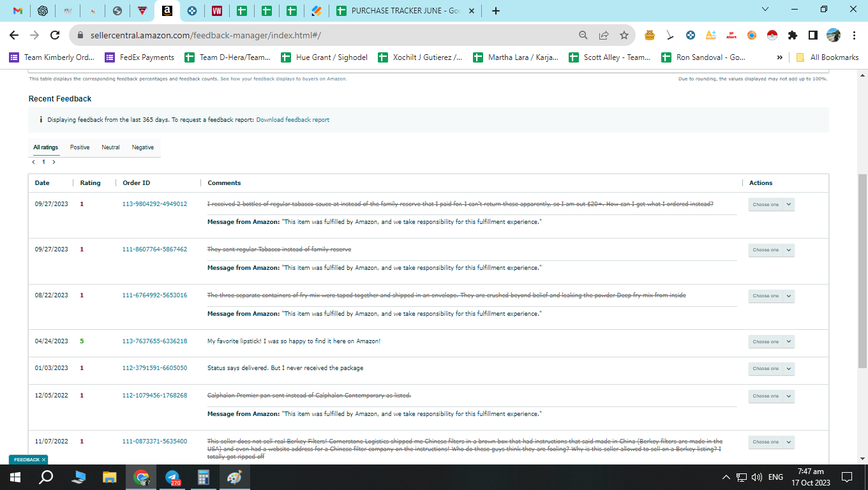The width and height of the screenshot is (868, 490).
Task: Show hidden system tray icons
Action: [726, 477]
